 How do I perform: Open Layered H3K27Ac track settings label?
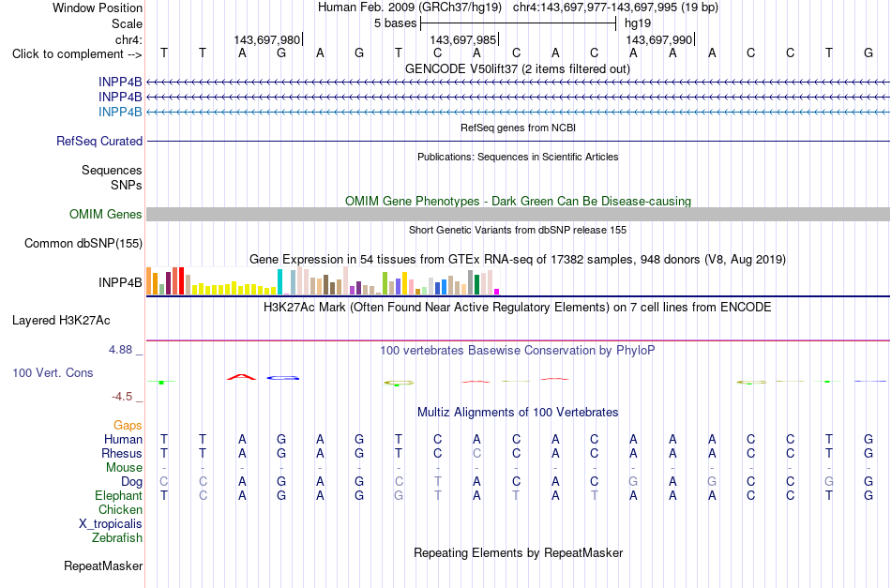(x=61, y=321)
